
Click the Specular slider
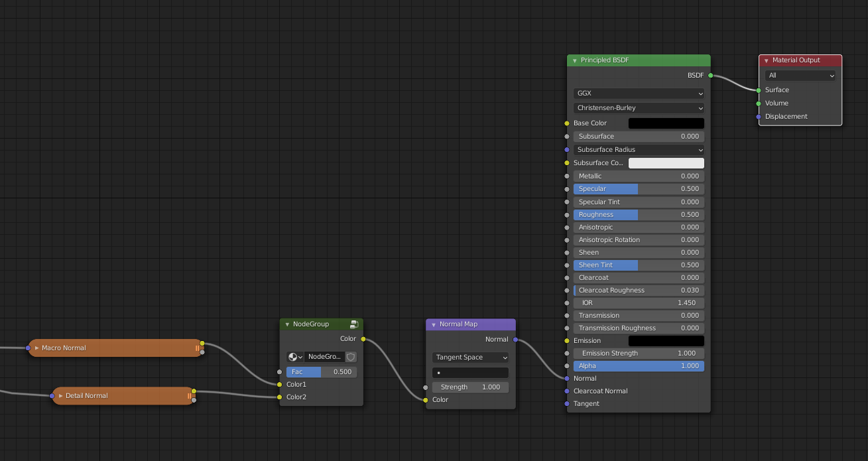pos(639,189)
